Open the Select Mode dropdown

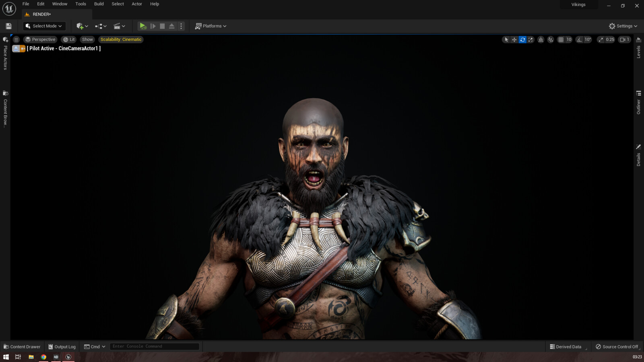(x=44, y=26)
